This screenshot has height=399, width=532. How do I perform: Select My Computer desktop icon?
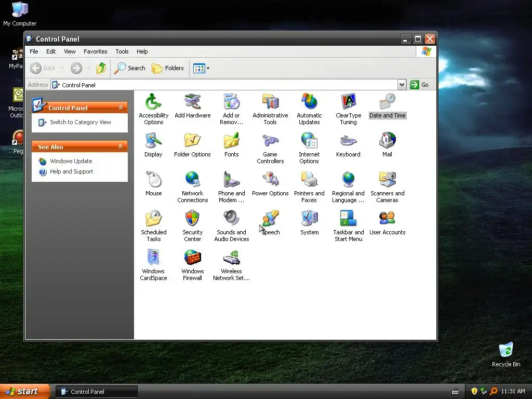pos(20,14)
